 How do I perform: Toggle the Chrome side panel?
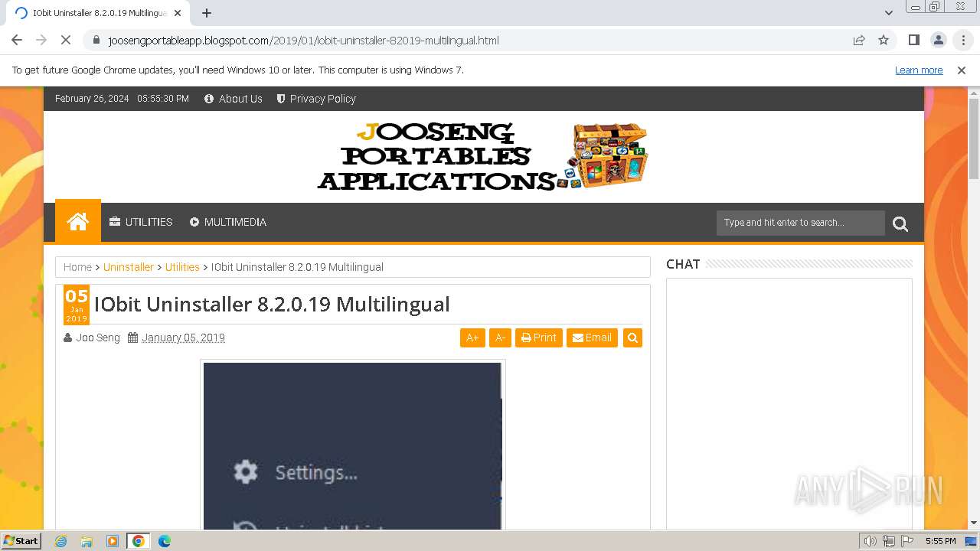tap(914, 40)
